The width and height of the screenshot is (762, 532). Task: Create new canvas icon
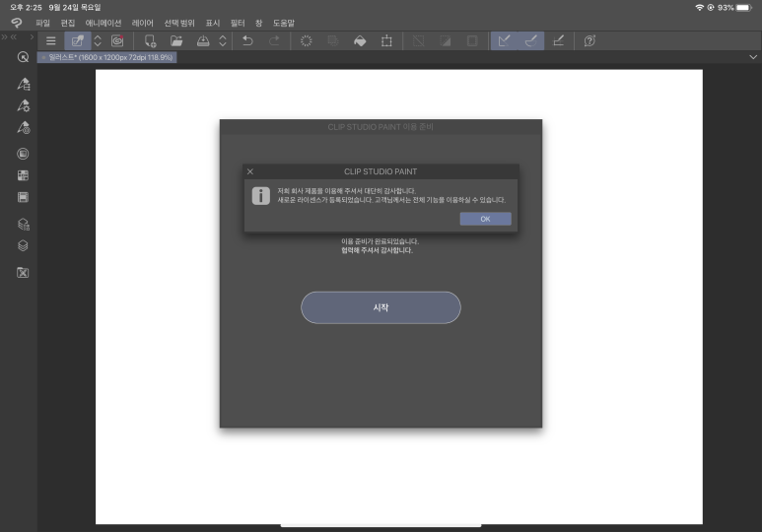[x=150, y=40]
